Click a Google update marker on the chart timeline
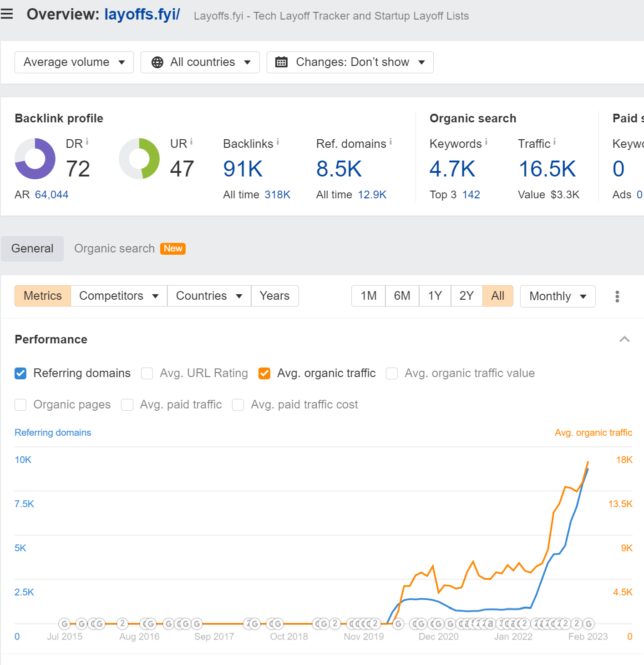Viewport: 644px width, 665px height. point(65,624)
